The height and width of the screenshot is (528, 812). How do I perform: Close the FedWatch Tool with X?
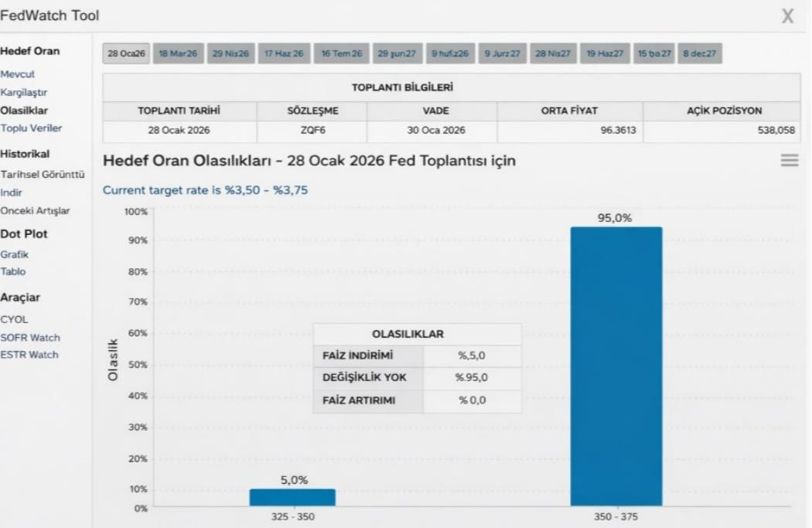pyautogui.click(x=788, y=16)
